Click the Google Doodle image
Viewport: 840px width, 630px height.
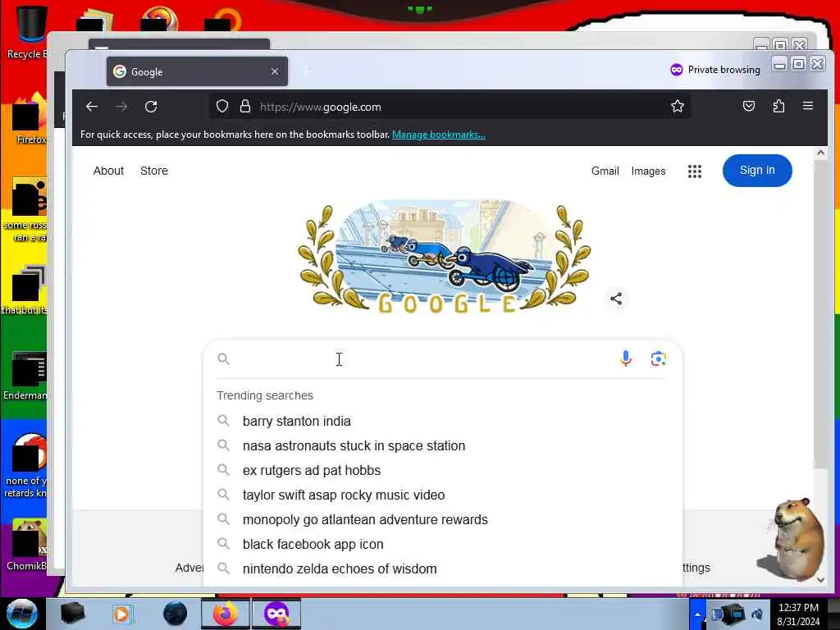tap(445, 257)
